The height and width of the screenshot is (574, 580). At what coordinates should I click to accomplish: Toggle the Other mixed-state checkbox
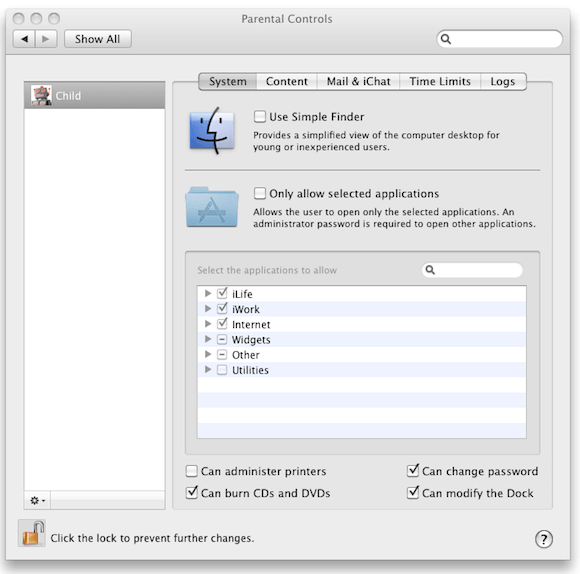tap(222, 355)
